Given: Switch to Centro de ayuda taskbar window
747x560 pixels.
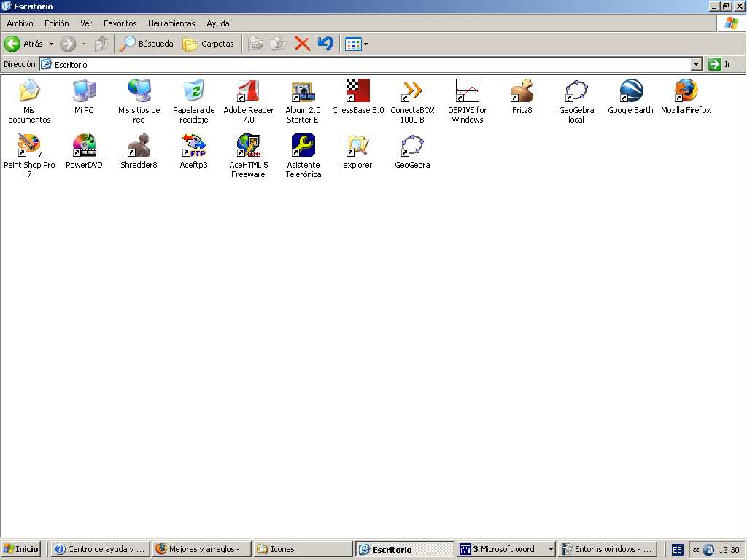Looking at the screenshot, I should (100, 549).
